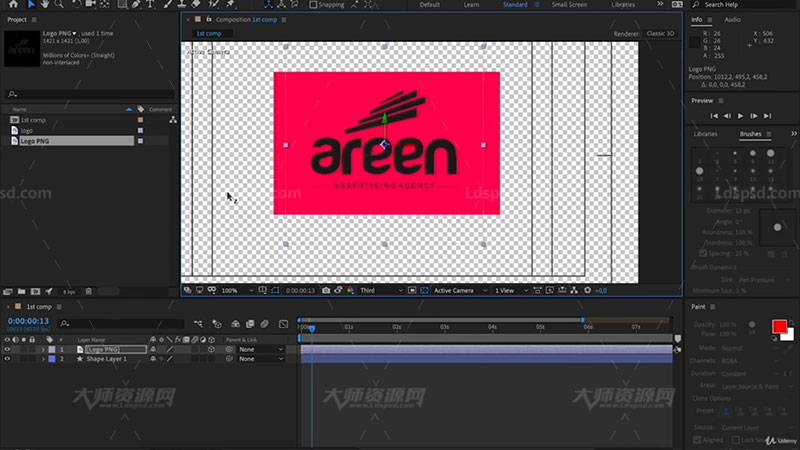Open the 1 View layout dropdown
The width and height of the screenshot is (800, 450).
point(511,290)
